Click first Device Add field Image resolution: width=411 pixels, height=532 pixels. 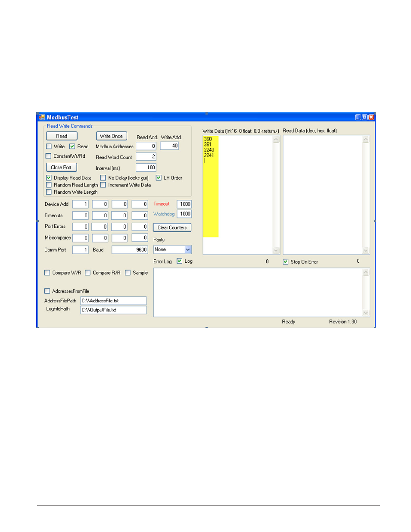[x=80, y=204]
